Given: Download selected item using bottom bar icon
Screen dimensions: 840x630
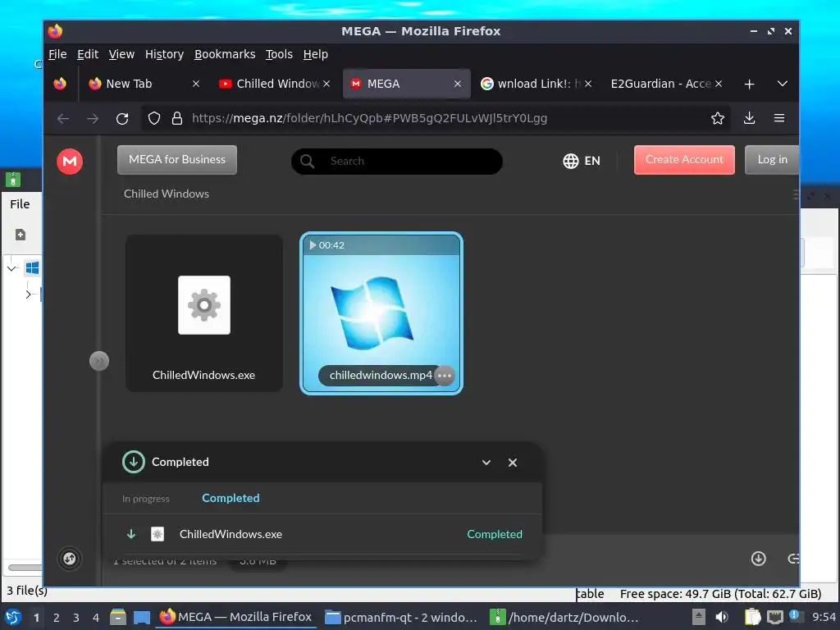Looking at the screenshot, I should coord(758,559).
